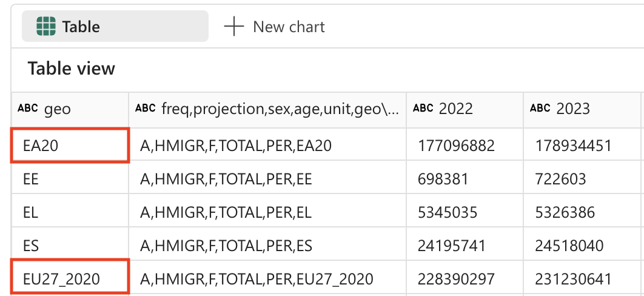
Task: Select the EA20 geo cell
Action: [70, 146]
